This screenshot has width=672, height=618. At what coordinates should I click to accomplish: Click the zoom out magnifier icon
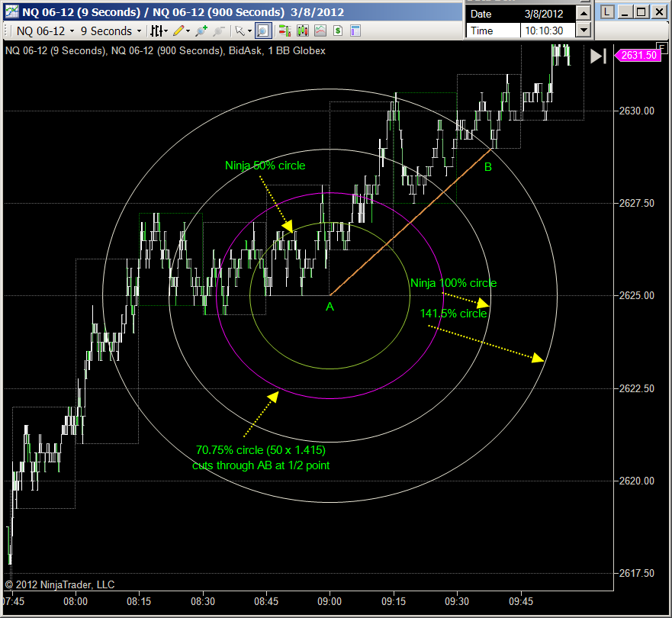tap(219, 31)
